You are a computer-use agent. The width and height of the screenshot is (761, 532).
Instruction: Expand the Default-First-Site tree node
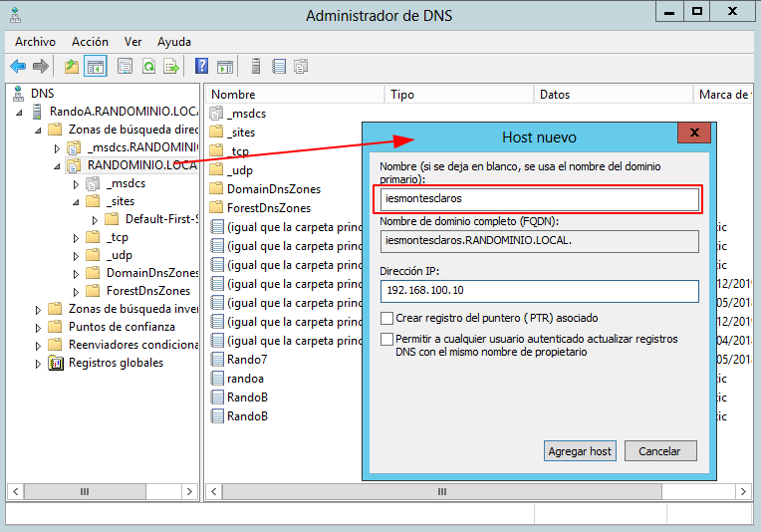tap(95, 220)
